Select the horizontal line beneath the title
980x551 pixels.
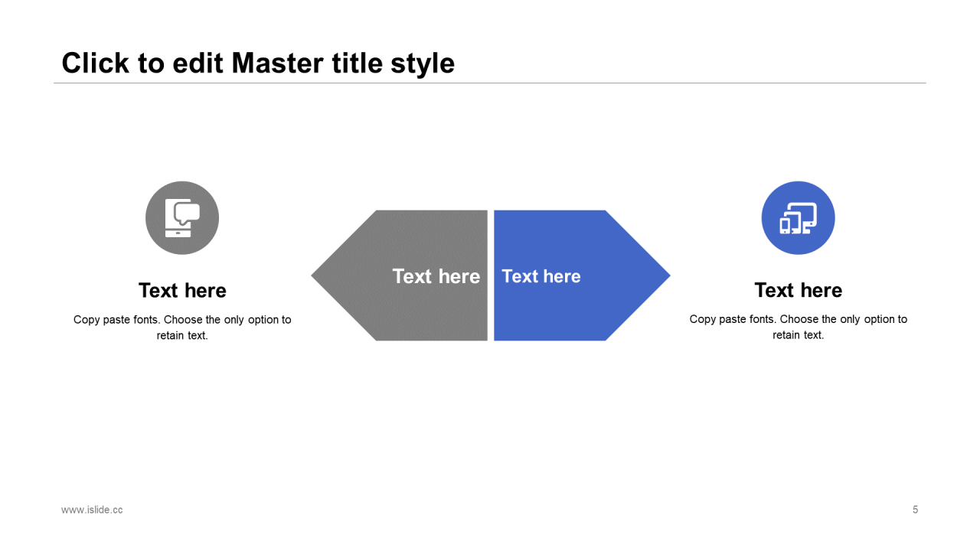click(x=490, y=83)
